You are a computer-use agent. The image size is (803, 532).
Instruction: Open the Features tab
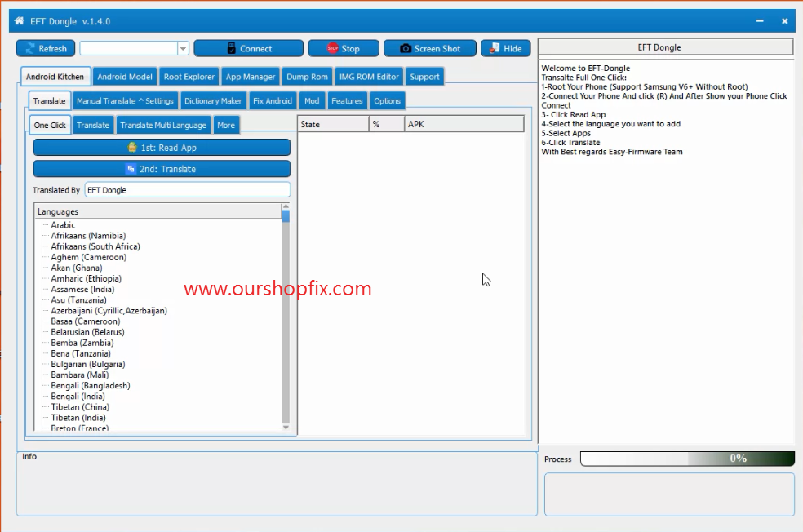tap(347, 101)
